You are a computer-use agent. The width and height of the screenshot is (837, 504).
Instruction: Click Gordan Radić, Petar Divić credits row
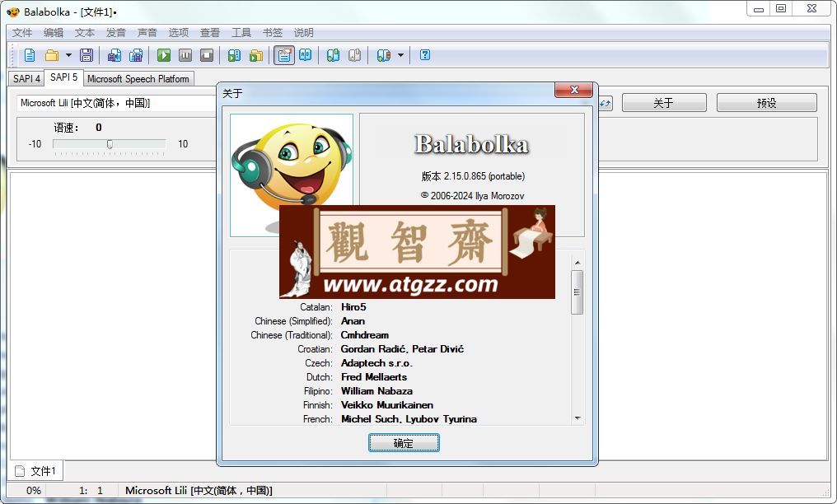coord(402,349)
